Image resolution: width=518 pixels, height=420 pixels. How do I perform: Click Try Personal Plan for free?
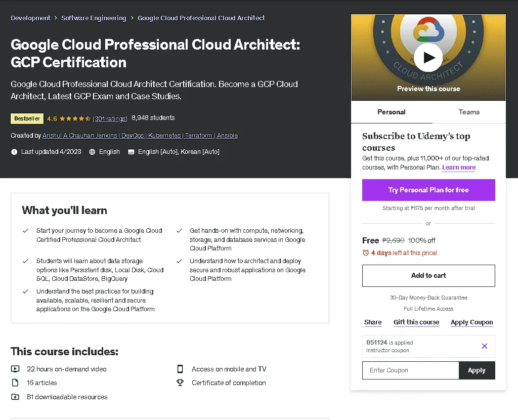pos(428,190)
